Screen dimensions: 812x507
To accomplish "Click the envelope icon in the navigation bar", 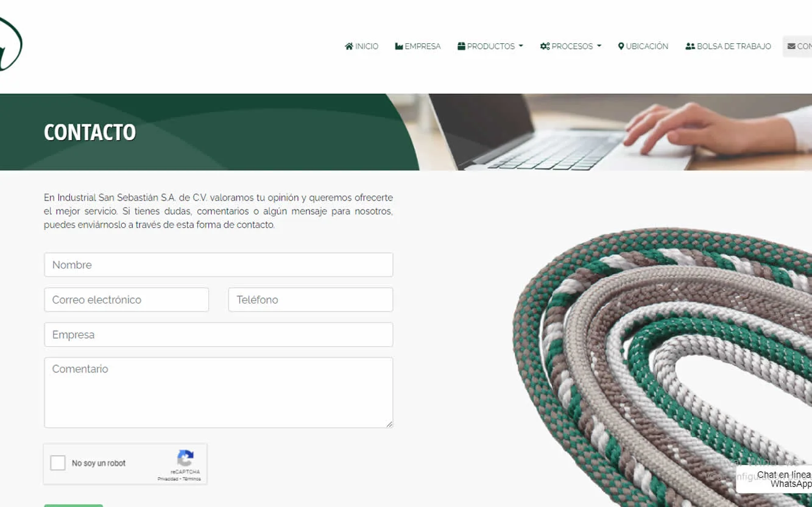I will pos(791,46).
